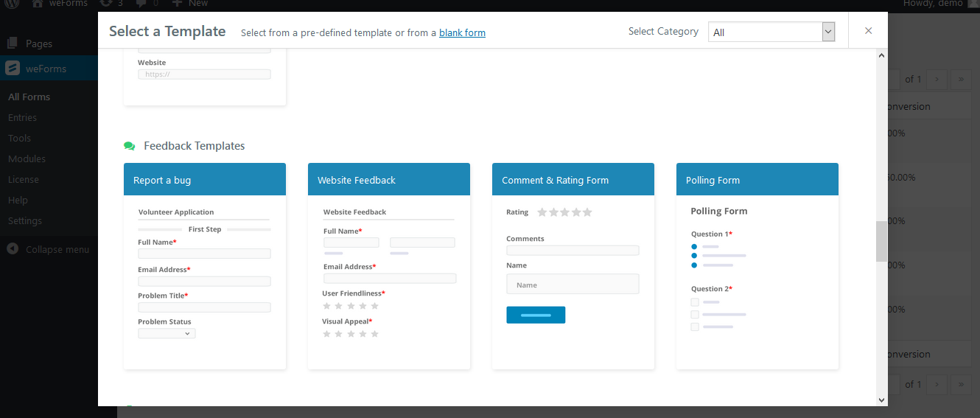
Task: Tick first checkbox under Question 2
Action: point(694,302)
